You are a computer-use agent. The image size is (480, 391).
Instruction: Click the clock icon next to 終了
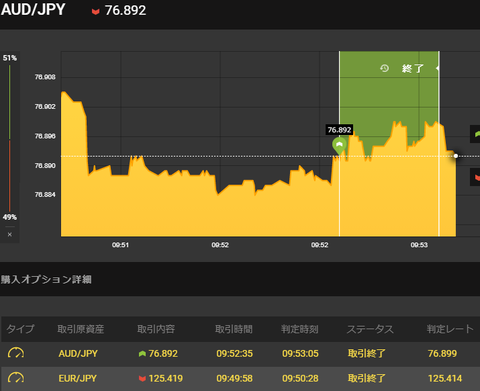384,68
